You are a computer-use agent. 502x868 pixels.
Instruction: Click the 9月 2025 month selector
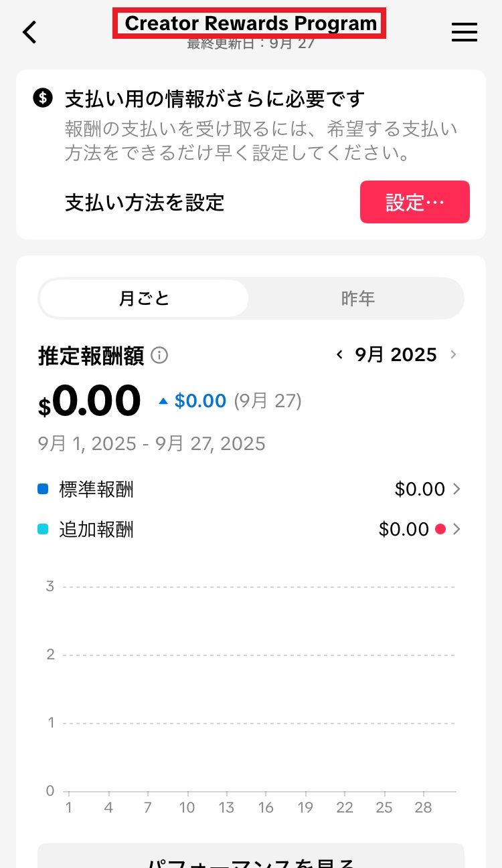(x=396, y=354)
